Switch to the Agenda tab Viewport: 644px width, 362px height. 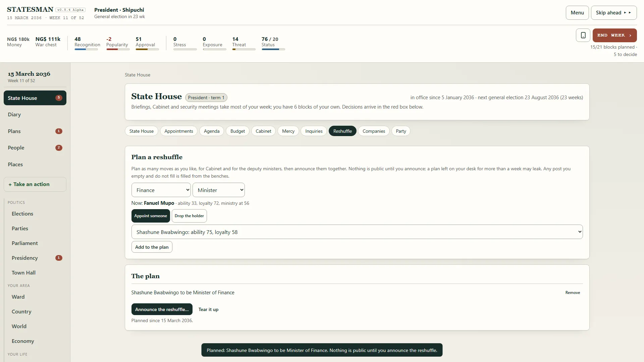[212, 131]
